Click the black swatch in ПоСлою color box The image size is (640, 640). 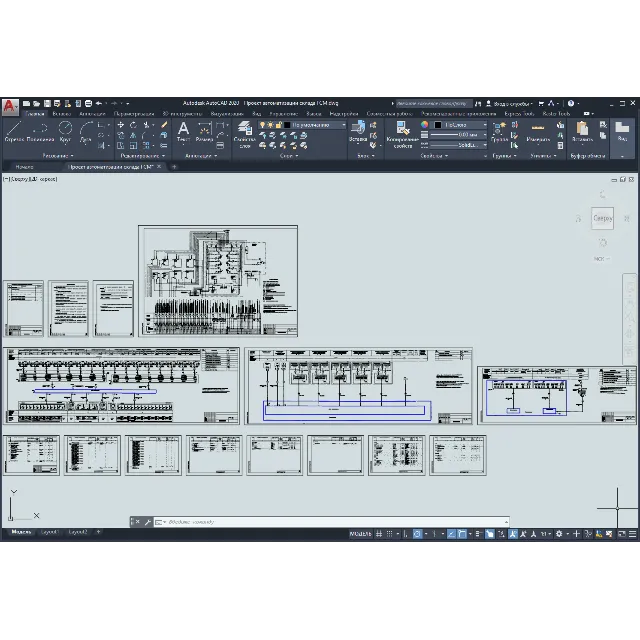(x=438, y=124)
